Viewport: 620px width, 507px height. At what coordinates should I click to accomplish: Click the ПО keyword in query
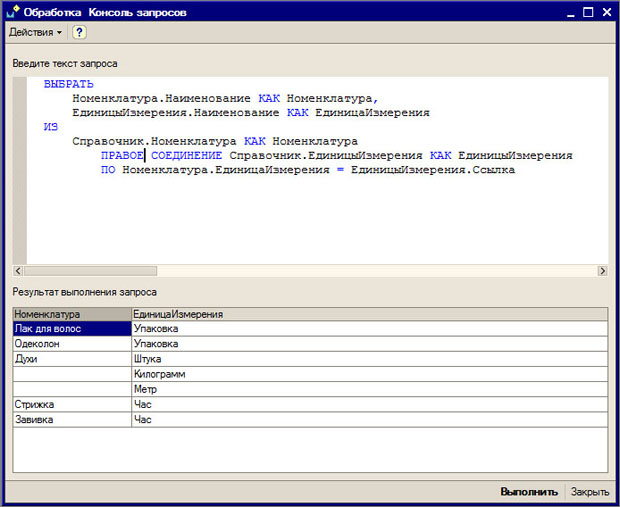[108, 170]
